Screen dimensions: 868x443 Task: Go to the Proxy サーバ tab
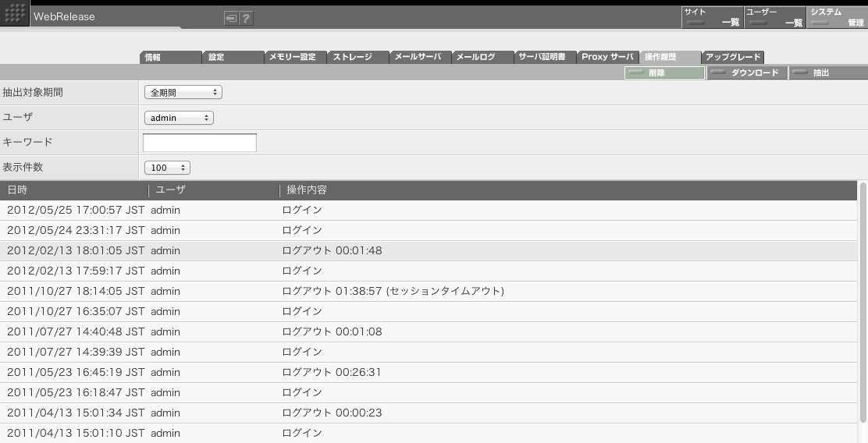pyautogui.click(x=607, y=58)
